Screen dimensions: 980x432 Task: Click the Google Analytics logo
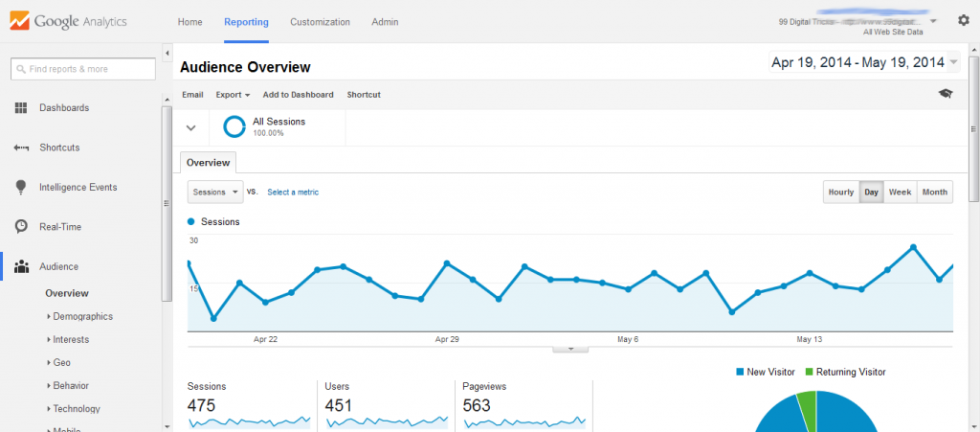pyautogui.click(x=68, y=22)
